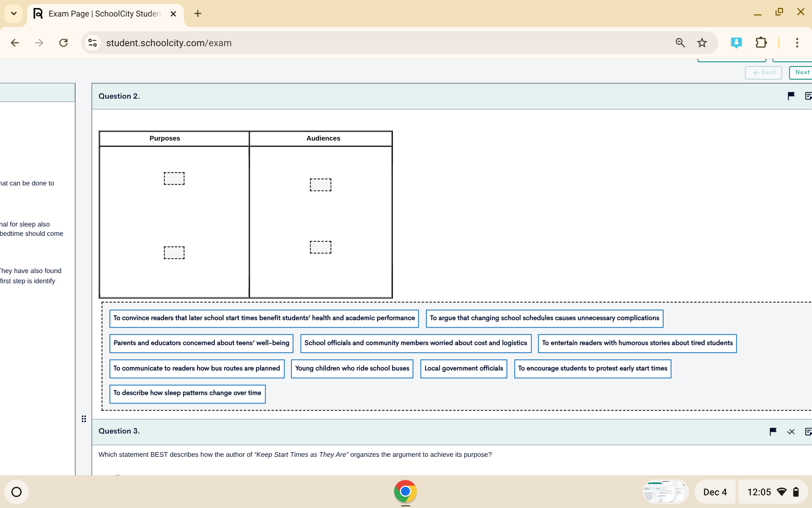Select 'Young children who ride school buses' option

352,369
